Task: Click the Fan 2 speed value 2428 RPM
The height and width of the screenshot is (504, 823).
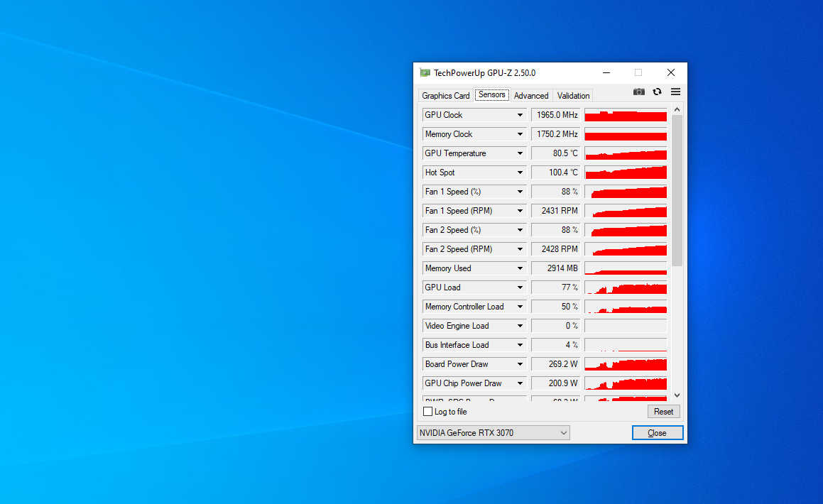Action: [x=556, y=249]
